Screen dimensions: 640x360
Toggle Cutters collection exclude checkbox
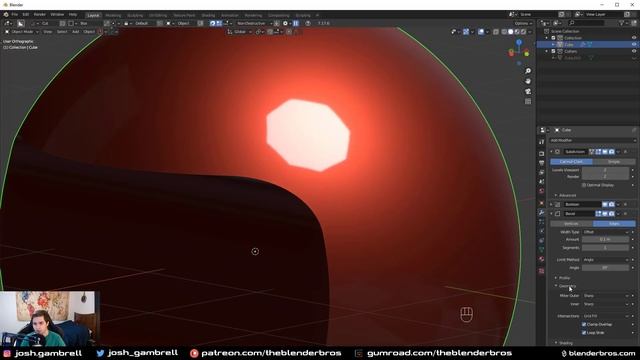click(x=553, y=51)
